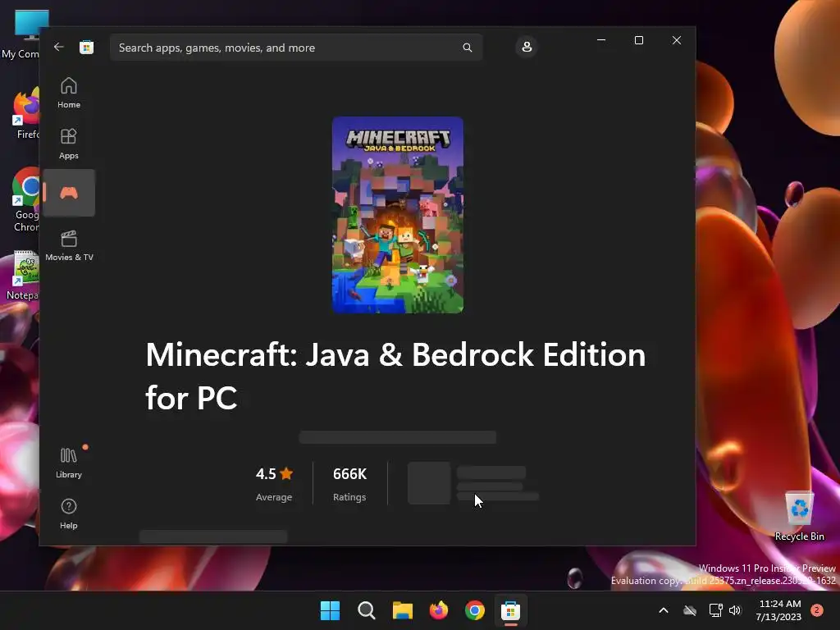The width and height of the screenshot is (840, 630).
Task: Open the Apps section in the sidebar
Action: tap(69, 144)
